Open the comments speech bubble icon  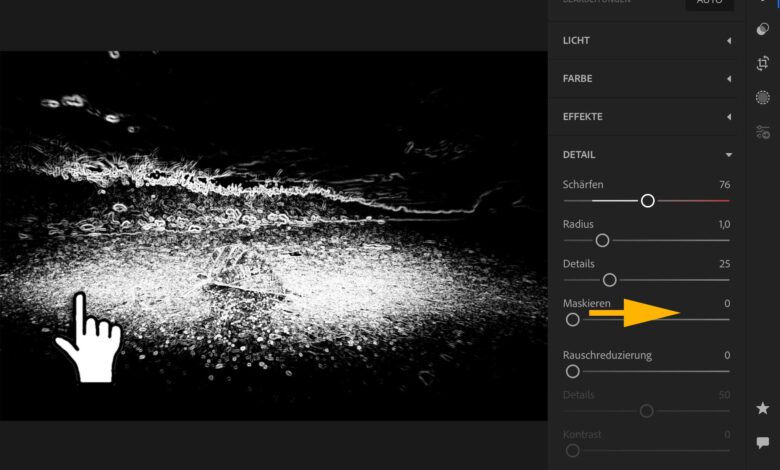click(x=763, y=442)
